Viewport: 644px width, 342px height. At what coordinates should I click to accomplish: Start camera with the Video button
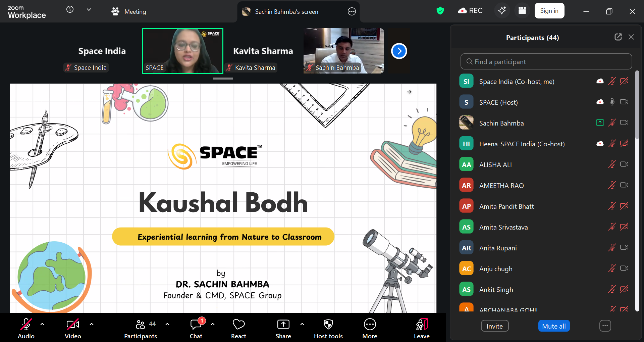tap(73, 329)
